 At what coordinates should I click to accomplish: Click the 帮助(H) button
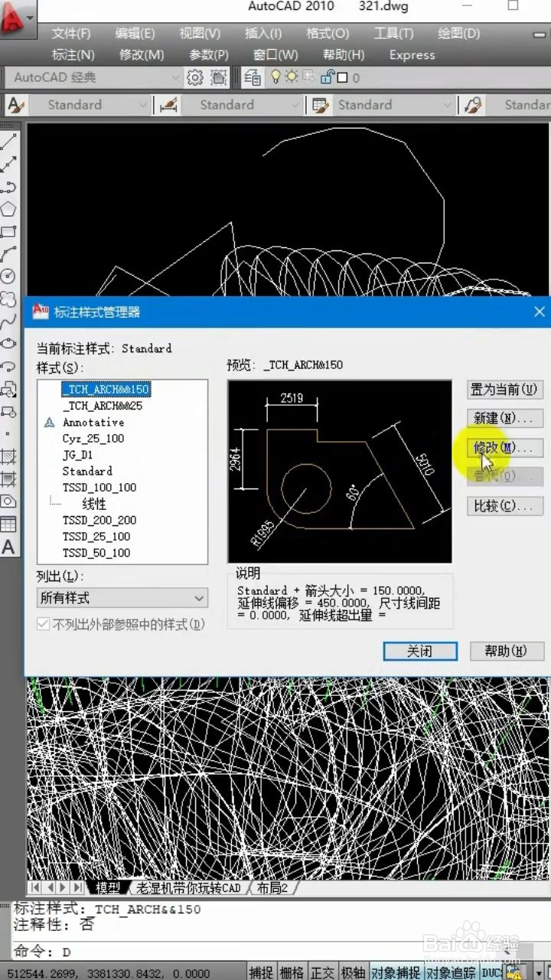(x=506, y=651)
